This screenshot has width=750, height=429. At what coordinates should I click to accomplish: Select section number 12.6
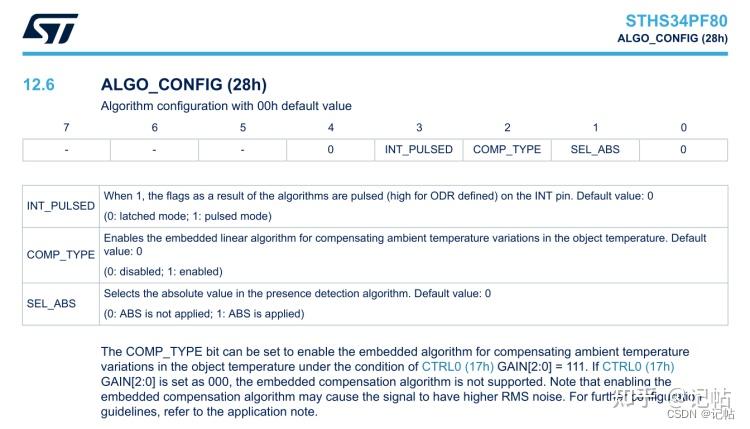[39, 85]
